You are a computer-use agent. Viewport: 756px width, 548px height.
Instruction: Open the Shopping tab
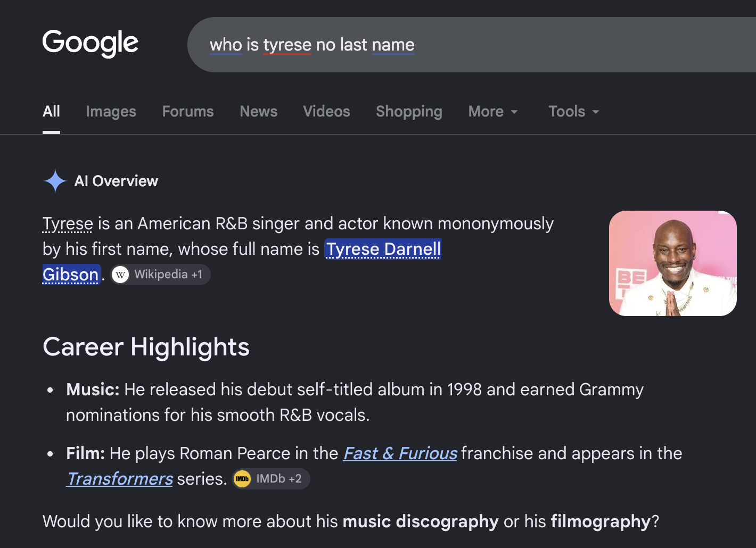click(409, 111)
